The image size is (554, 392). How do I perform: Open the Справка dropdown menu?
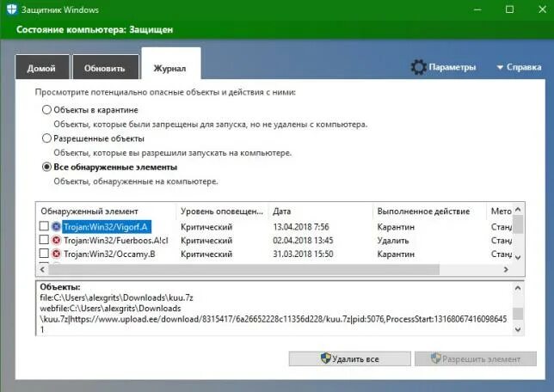pyautogui.click(x=519, y=67)
